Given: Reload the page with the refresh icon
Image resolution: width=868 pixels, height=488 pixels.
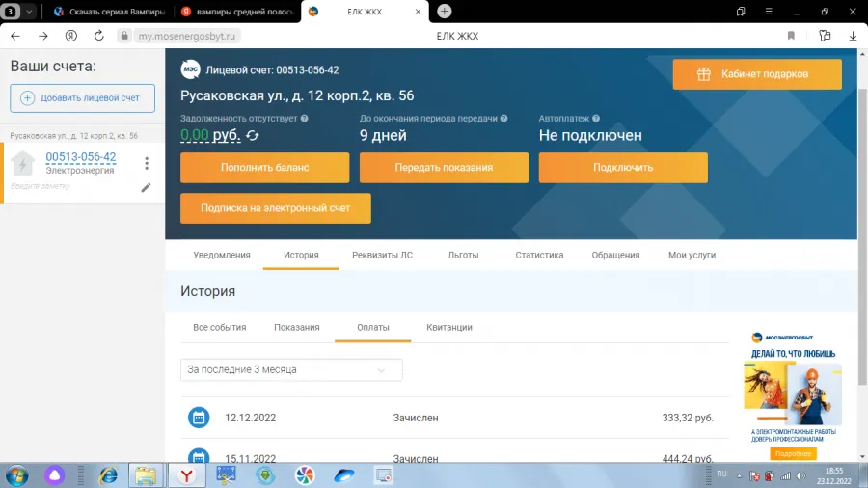Looking at the screenshot, I should click(x=99, y=36).
